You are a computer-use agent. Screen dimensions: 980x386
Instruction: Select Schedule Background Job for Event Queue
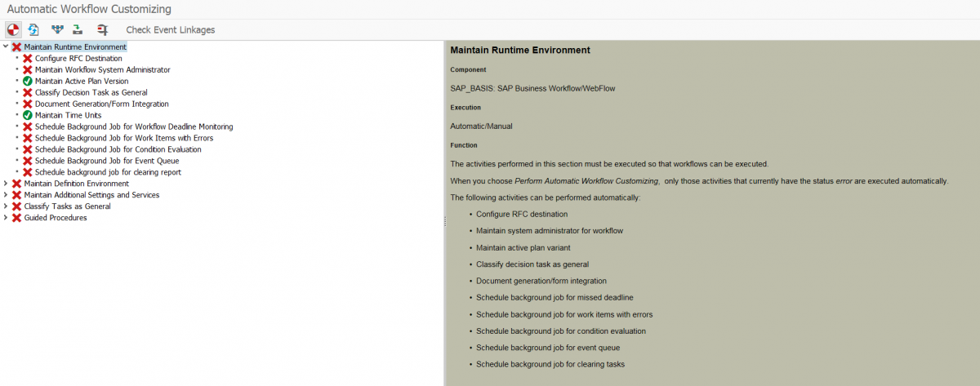click(106, 161)
